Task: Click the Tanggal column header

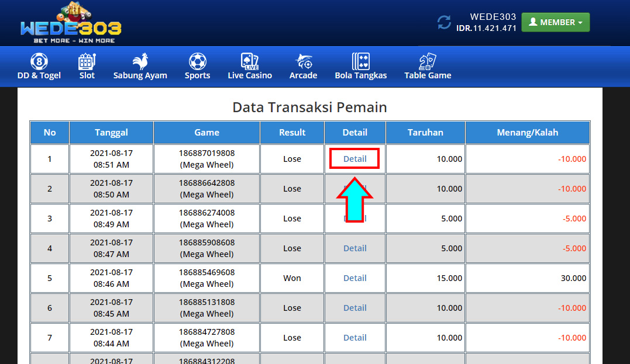Action: [111, 133]
